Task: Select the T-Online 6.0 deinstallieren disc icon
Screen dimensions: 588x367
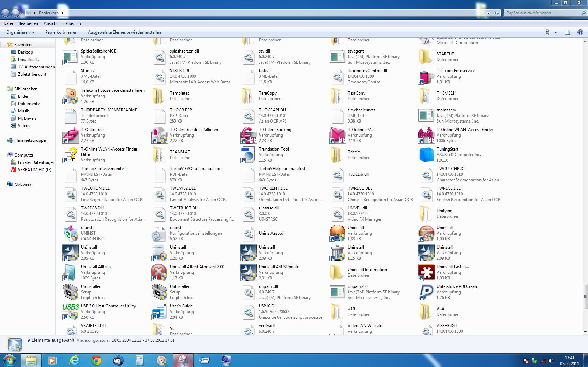Action: [160, 135]
